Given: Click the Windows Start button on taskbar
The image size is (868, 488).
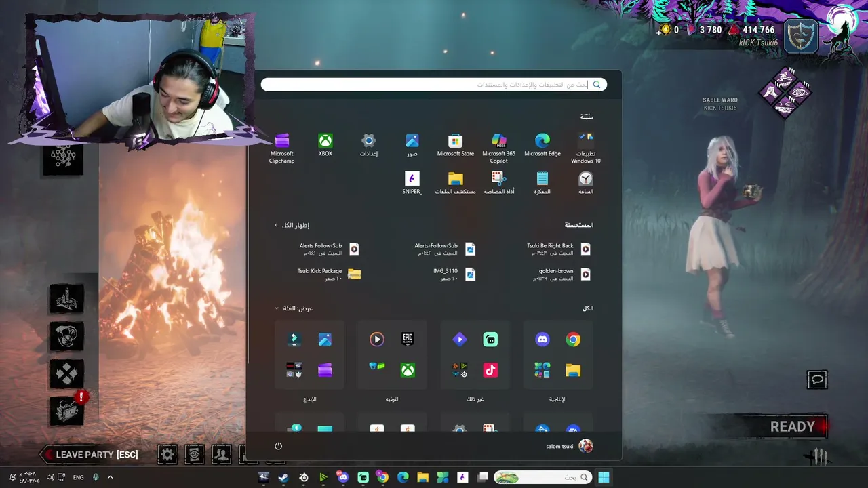Looking at the screenshot, I should pyautogui.click(x=604, y=477).
